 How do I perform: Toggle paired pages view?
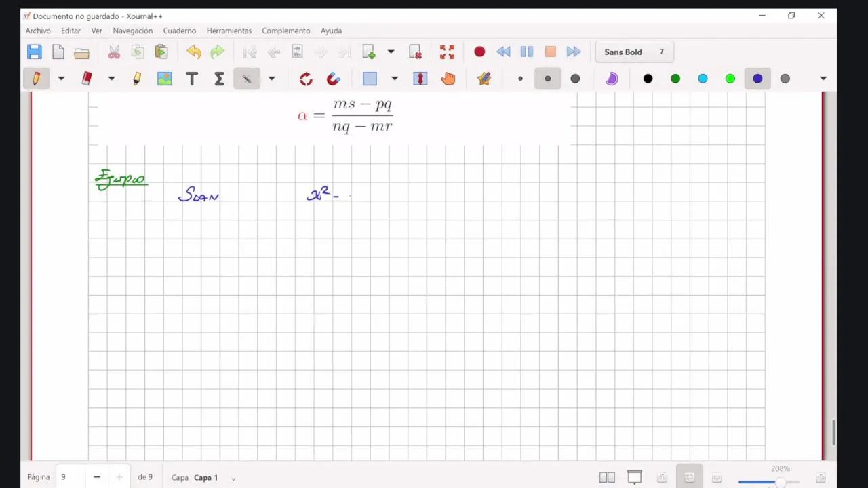pos(607,477)
